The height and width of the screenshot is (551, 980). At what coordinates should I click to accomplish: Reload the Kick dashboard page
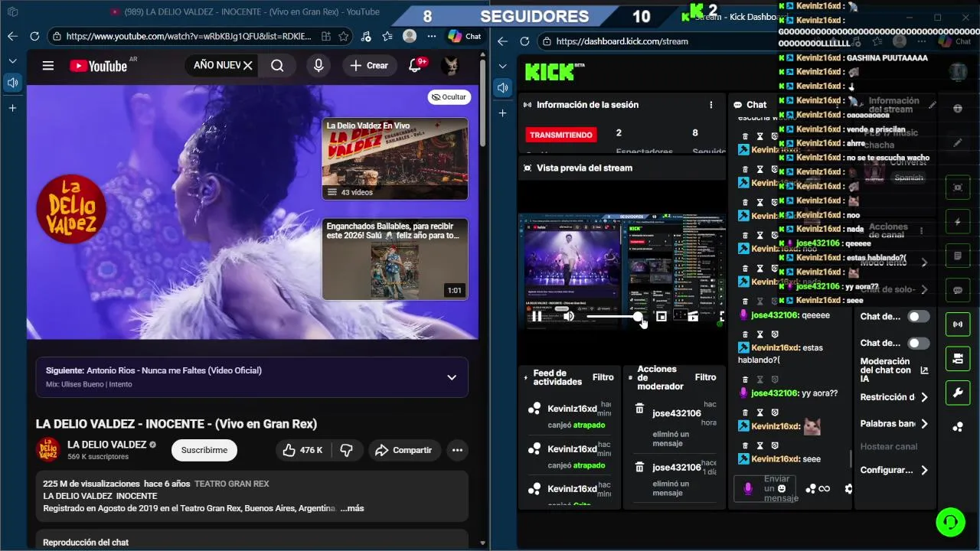[524, 41]
